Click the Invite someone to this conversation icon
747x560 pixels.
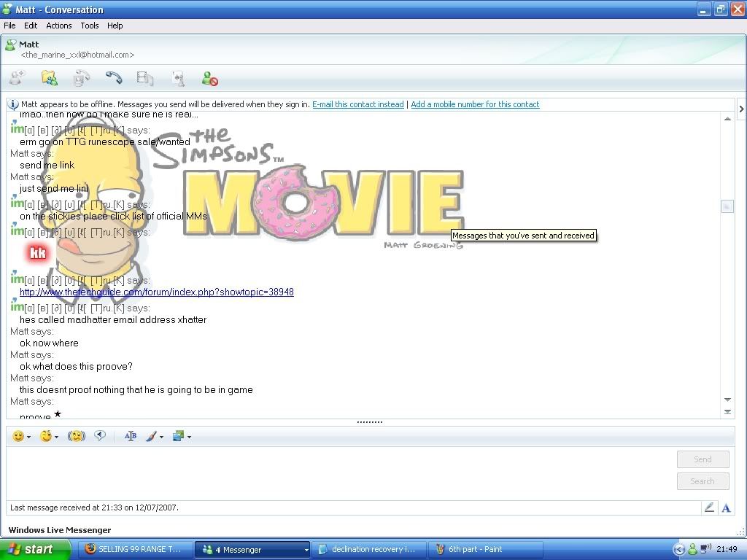(17, 78)
